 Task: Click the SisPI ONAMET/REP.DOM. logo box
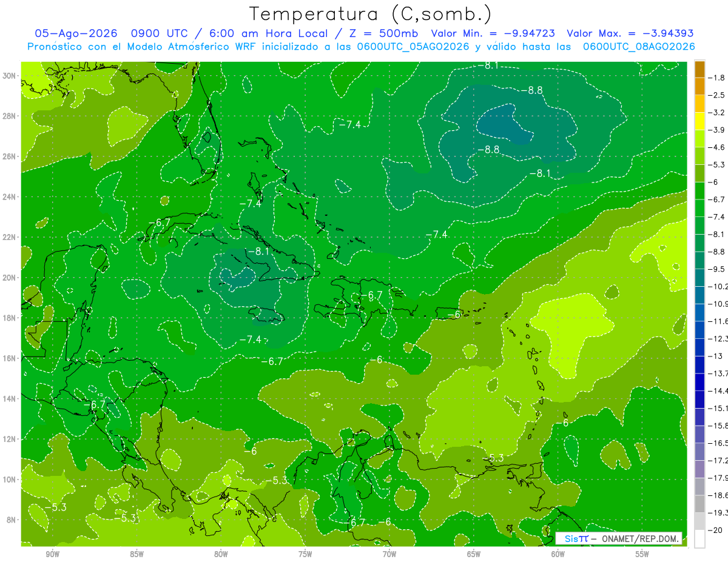(x=619, y=538)
